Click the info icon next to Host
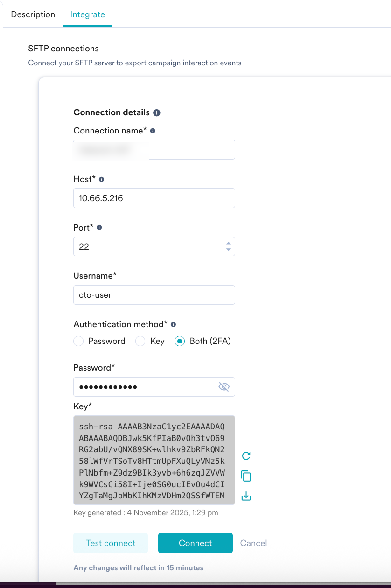391x588 pixels. pos(102,180)
